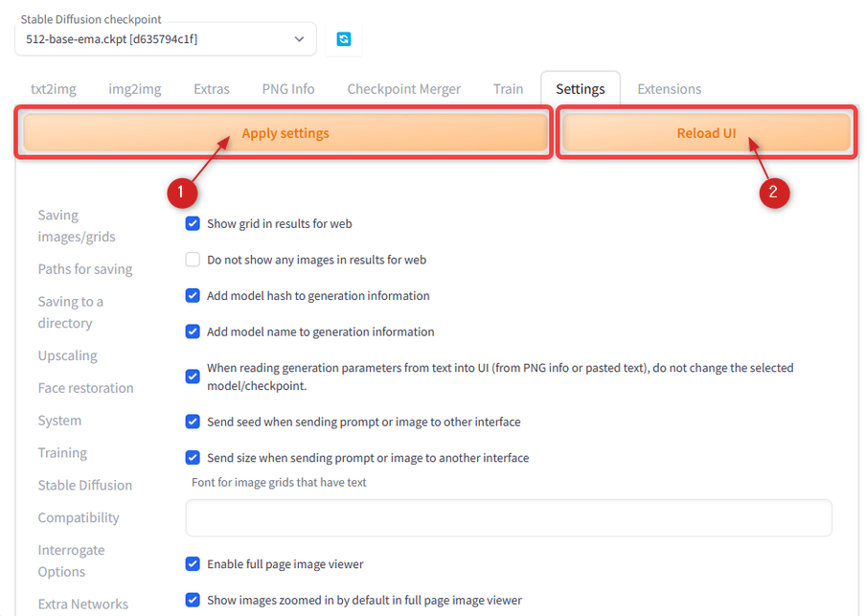Toggle Send seed when sending prompt
Screen dimensions: 866x616
(193, 422)
